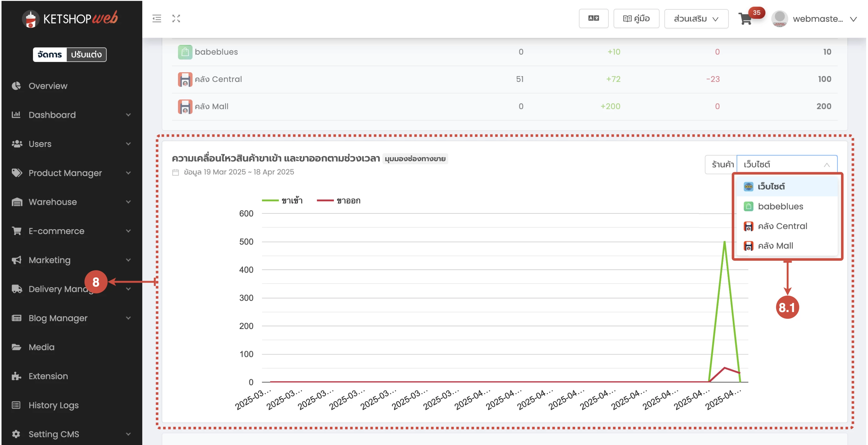This screenshot has width=868, height=445.
Task: Click the shopping cart icon
Action: point(745,19)
